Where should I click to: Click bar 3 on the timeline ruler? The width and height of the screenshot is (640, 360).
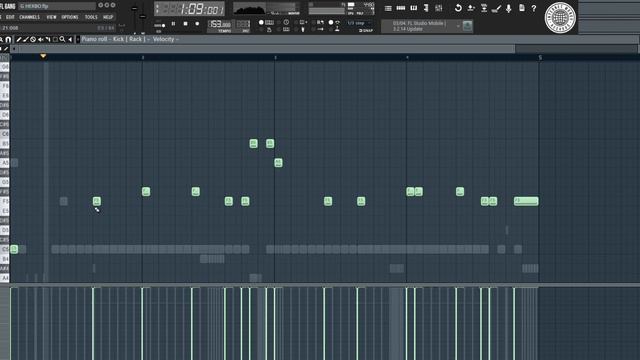coord(275,58)
